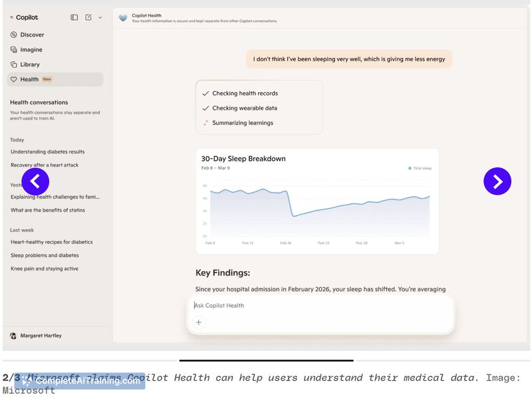Click the Copilot Health blue heart icon
The width and height of the screenshot is (532, 398).
[x=123, y=18]
